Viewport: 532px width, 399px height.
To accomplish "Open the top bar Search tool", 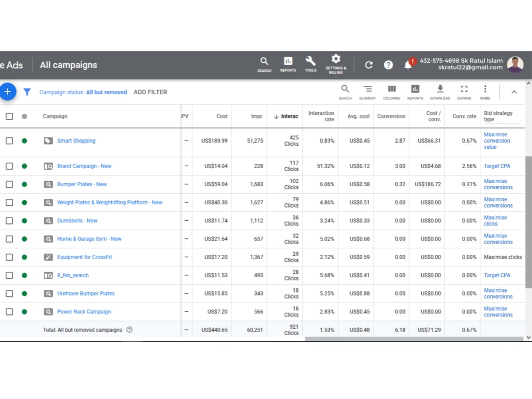I will pos(264,64).
